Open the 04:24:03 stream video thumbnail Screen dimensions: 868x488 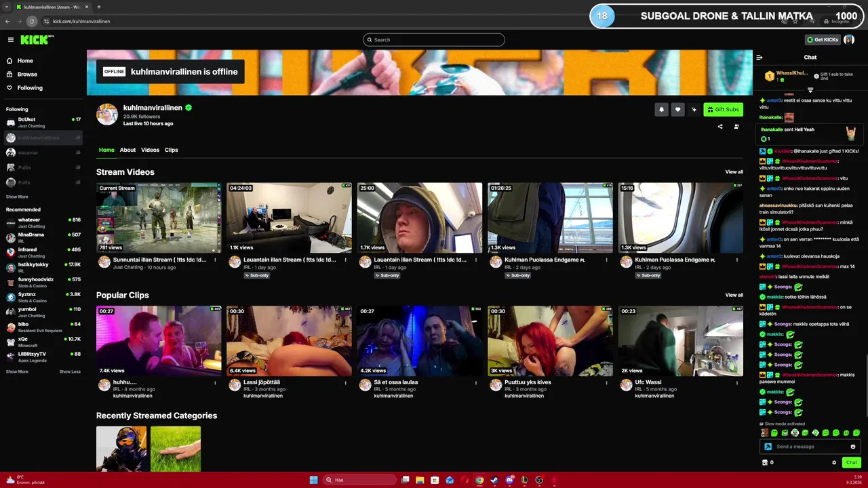(289, 218)
